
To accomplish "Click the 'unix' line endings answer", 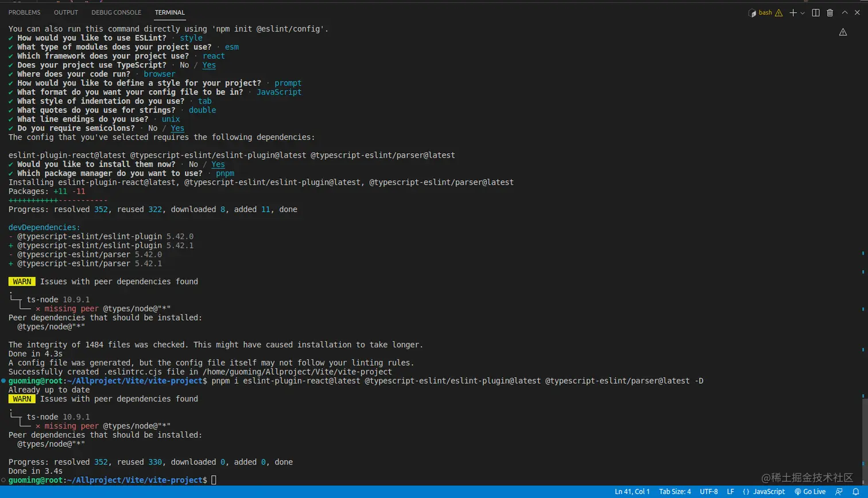I will tap(171, 119).
